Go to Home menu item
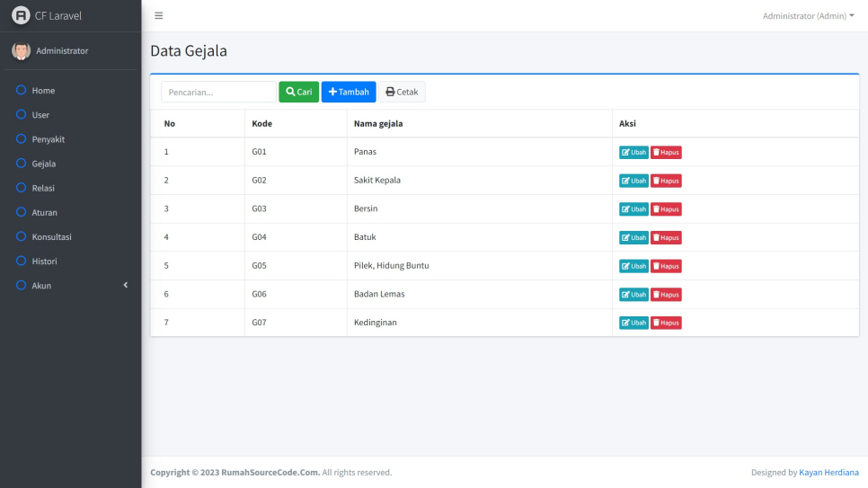 coord(71,90)
